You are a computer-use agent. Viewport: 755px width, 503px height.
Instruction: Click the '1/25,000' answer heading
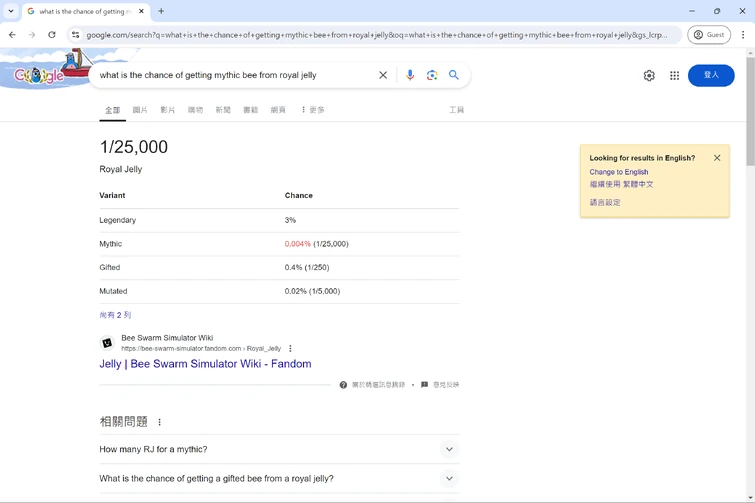pos(133,147)
